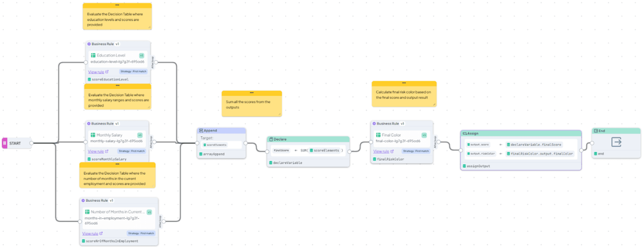The width and height of the screenshot is (644, 251).
Task: Click the Strategy First match badge on Number of Months
Action: coord(141,234)
